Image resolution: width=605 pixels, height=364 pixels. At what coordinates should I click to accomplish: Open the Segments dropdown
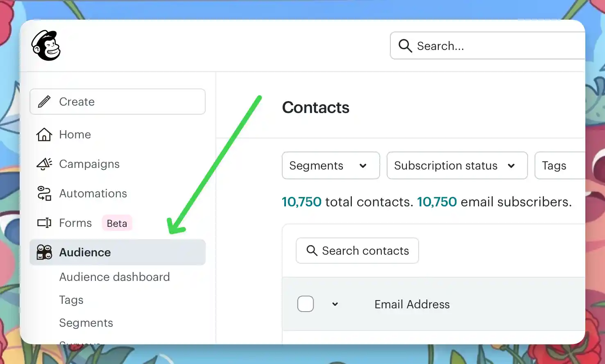click(330, 165)
